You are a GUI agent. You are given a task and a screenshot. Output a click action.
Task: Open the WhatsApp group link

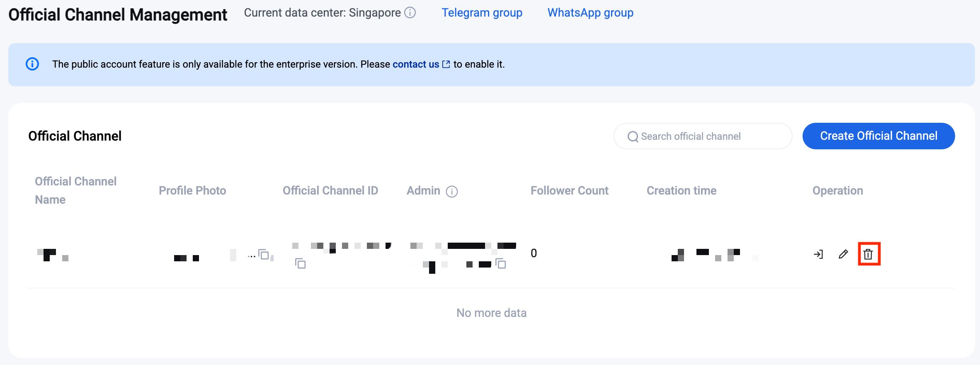(x=590, y=13)
